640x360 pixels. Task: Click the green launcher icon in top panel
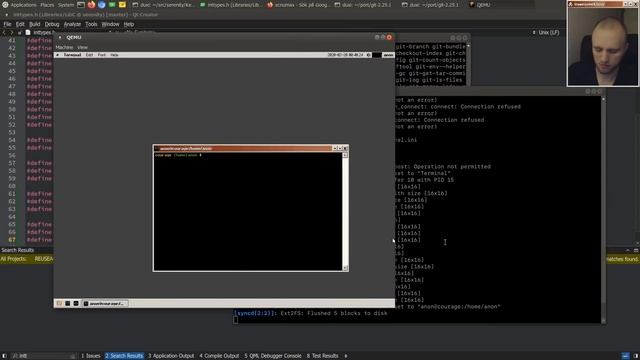pos(112,5)
